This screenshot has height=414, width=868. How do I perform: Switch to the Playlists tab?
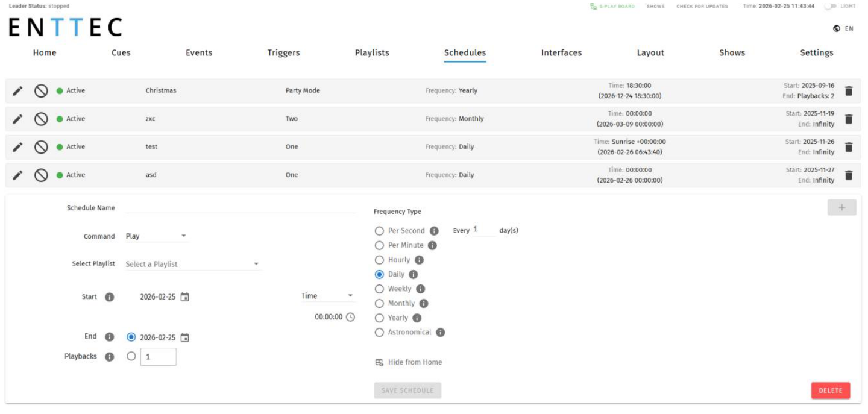[x=372, y=53]
